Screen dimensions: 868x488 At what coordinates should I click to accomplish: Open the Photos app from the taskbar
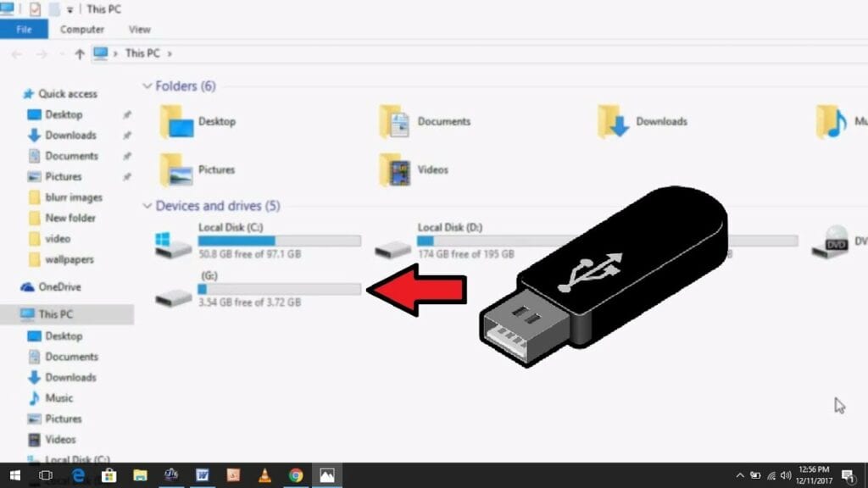click(326, 476)
